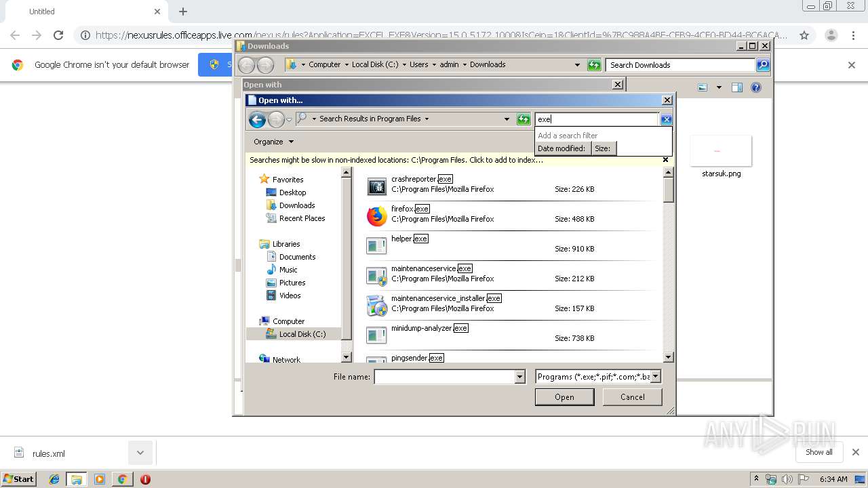Click refresh icon in Downloads window address bar

click(x=594, y=65)
